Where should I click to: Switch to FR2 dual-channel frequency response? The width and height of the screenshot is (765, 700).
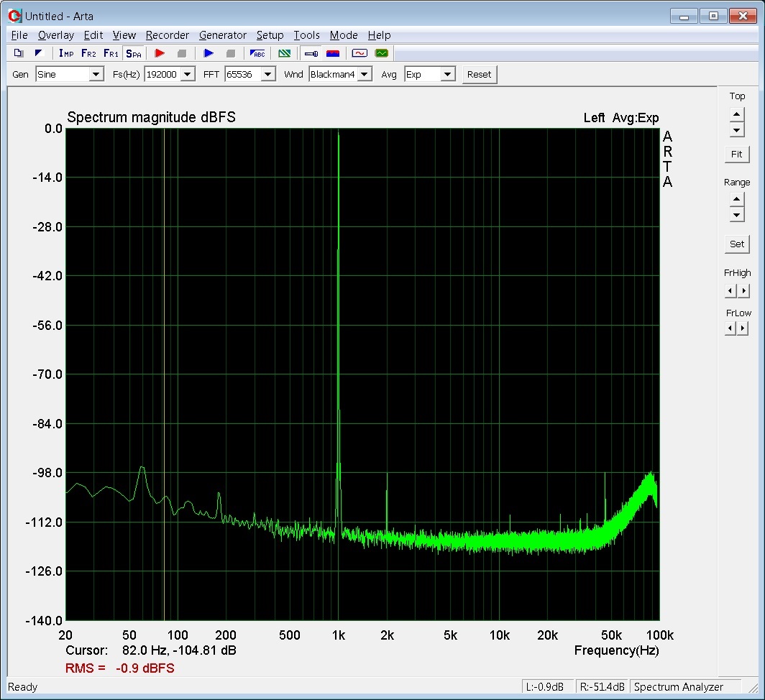[88, 53]
